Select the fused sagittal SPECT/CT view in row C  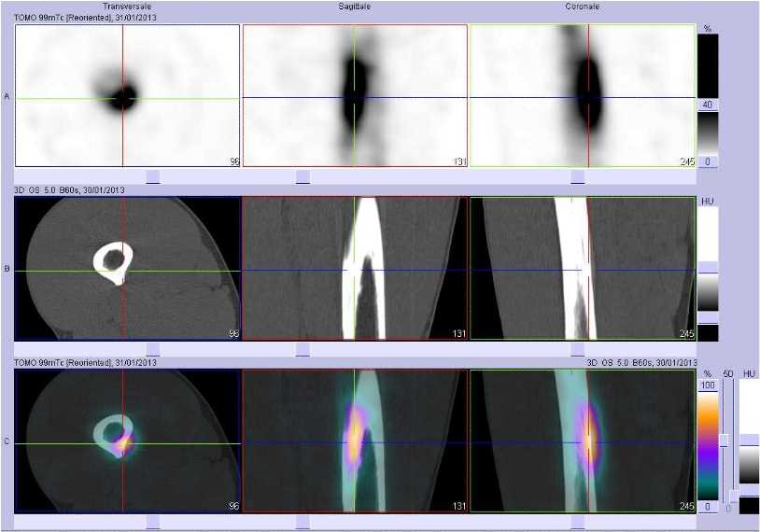[x=355, y=441]
